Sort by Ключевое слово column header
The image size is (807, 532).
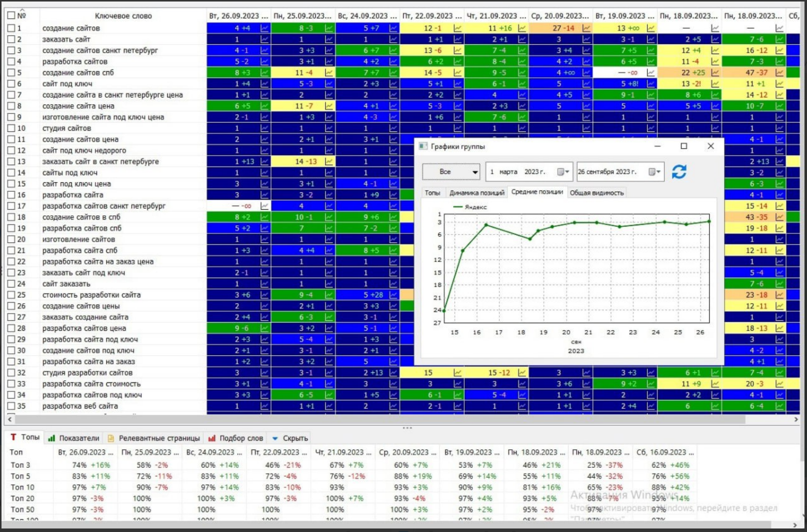123,16
